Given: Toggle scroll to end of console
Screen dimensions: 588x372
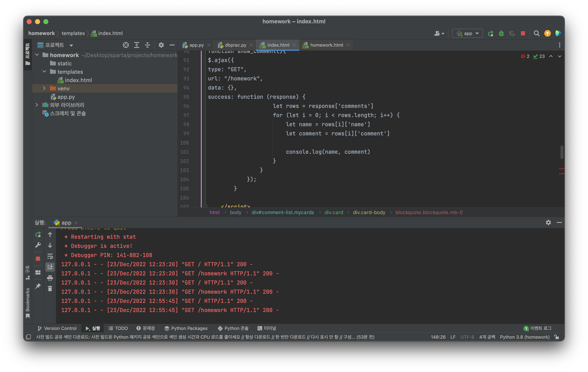Looking at the screenshot, I should (x=50, y=267).
